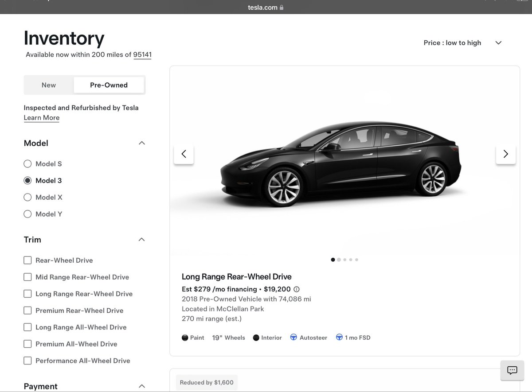Click the 2018 Pre-Owned Vehicle mileage text
This screenshot has width=532, height=392.
tap(246, 299)
